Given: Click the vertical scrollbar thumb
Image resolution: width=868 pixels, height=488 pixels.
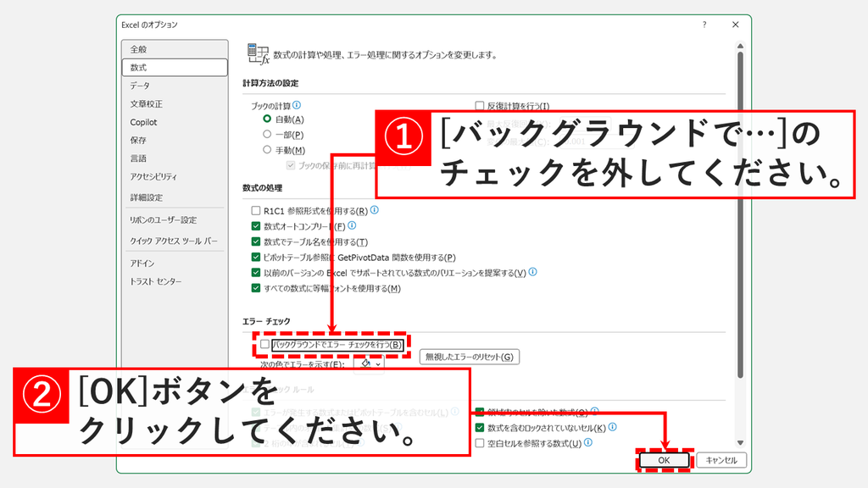Looking at the screenshot, I should (740, 214).
